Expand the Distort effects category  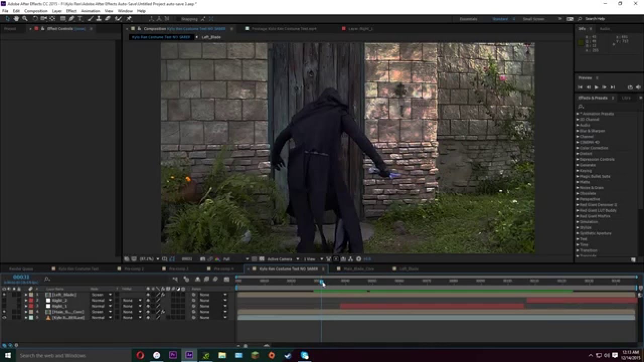click(578, 153)
